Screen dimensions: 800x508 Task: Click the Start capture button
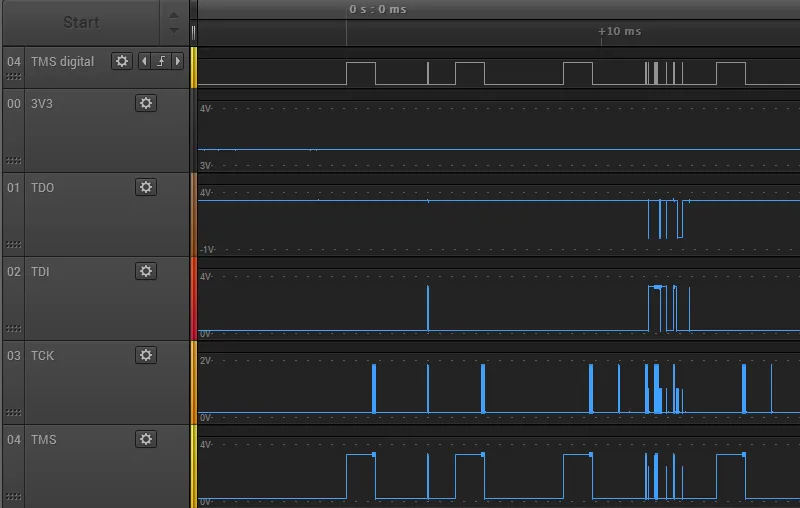(81, 22)
